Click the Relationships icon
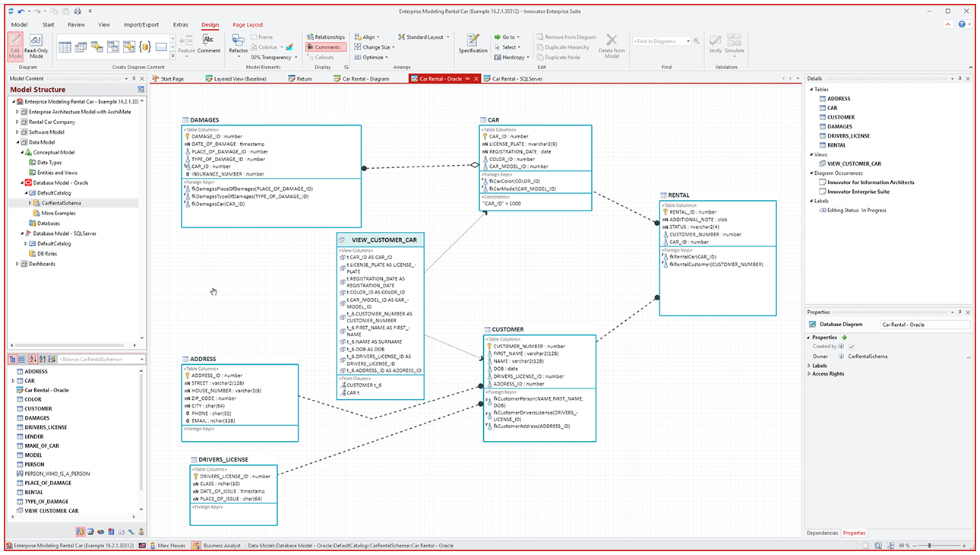The height and width of the screenshot is (555, 980). 328,36
